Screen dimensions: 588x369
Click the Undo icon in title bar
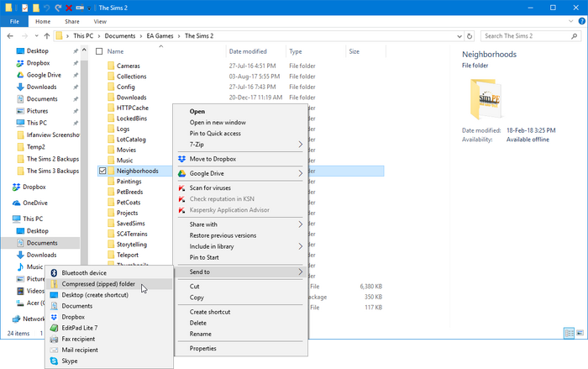46,8
